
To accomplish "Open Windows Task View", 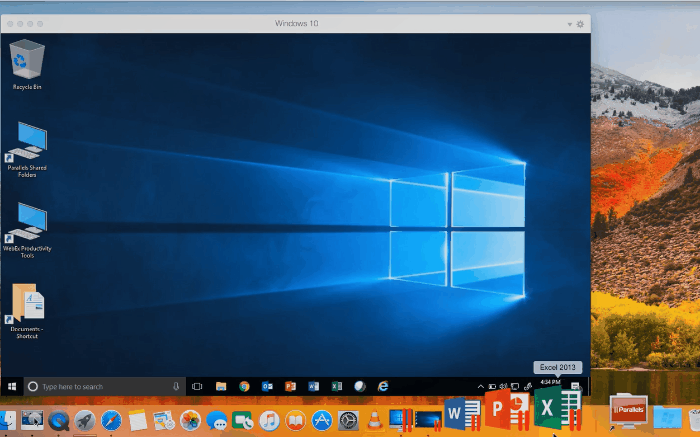I will (x=197, y=387).
